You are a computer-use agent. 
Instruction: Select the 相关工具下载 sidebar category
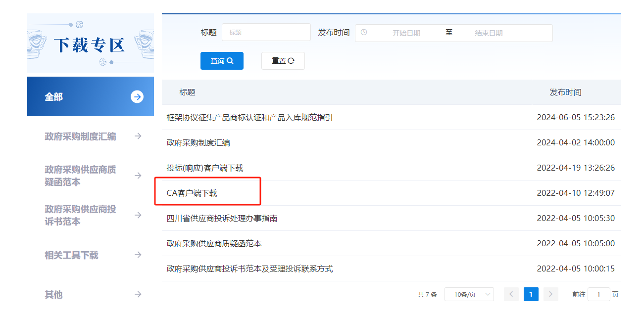72,255
